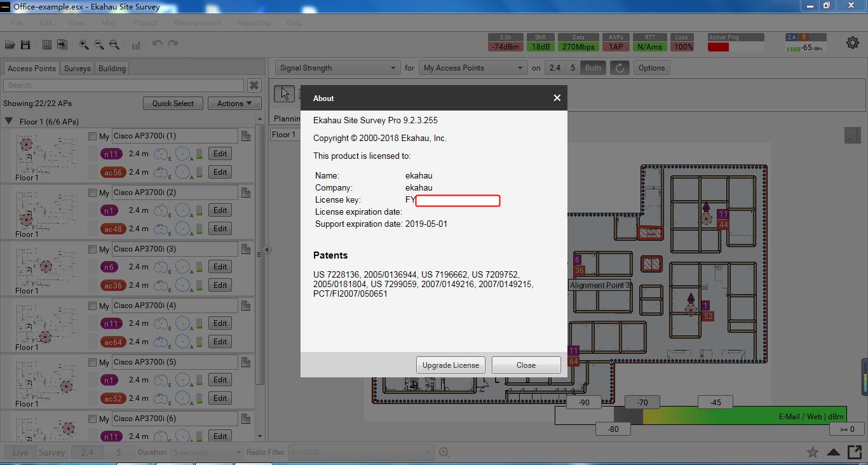Open notes icon for Cisco AP3700i (2)
Screen dimensions: 868x465
coord(246,192)
